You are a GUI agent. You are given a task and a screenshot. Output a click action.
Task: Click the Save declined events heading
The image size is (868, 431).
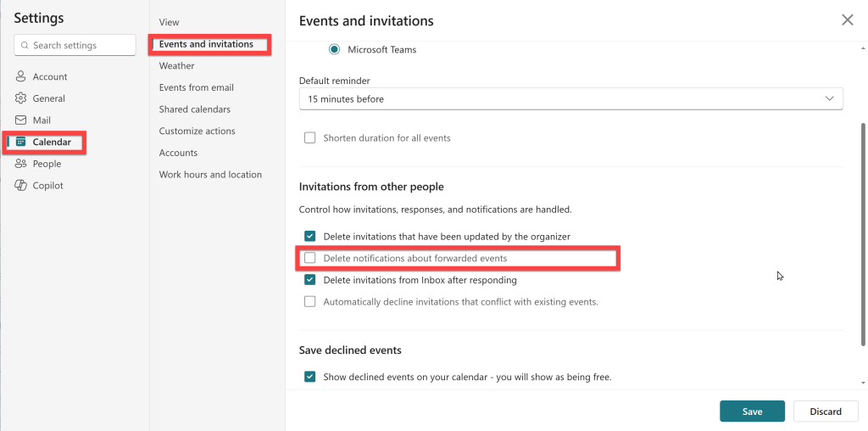tap(350, 350)
